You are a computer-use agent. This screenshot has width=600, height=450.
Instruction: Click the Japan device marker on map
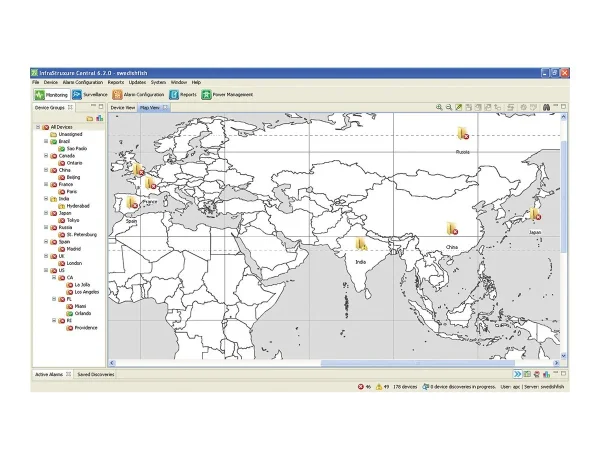(534, 213)
